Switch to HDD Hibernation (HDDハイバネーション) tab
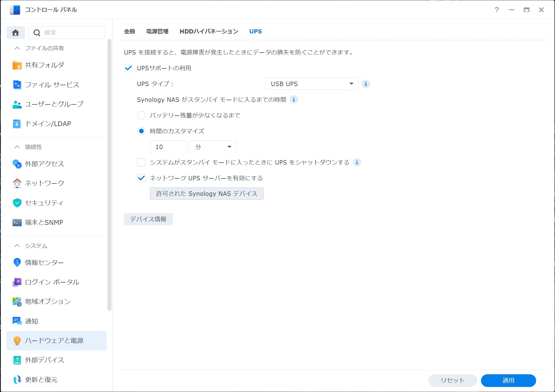 (209, 32)
